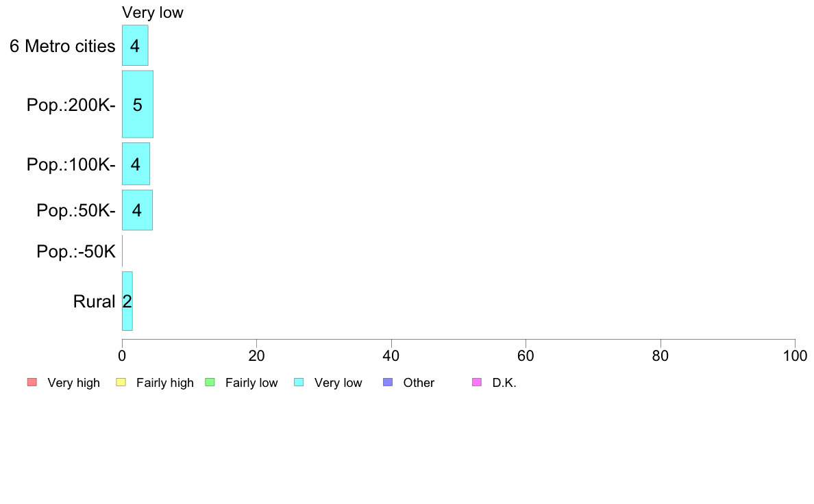Click the Very low column header
814x504 pixels.
[x=153, y=12]
